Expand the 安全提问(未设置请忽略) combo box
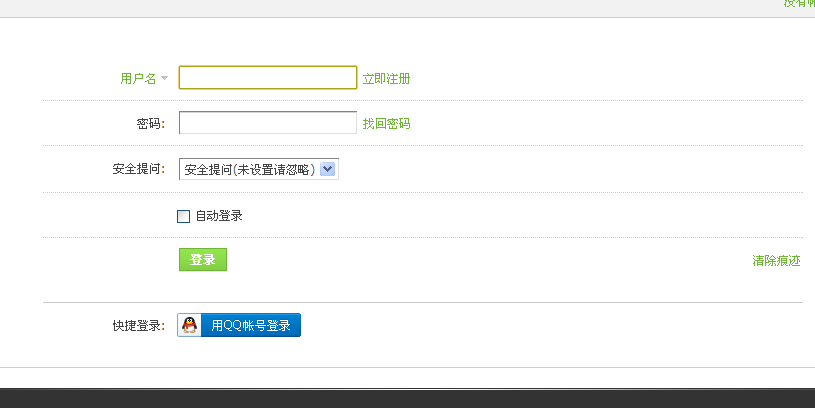 tap(250, 169)
